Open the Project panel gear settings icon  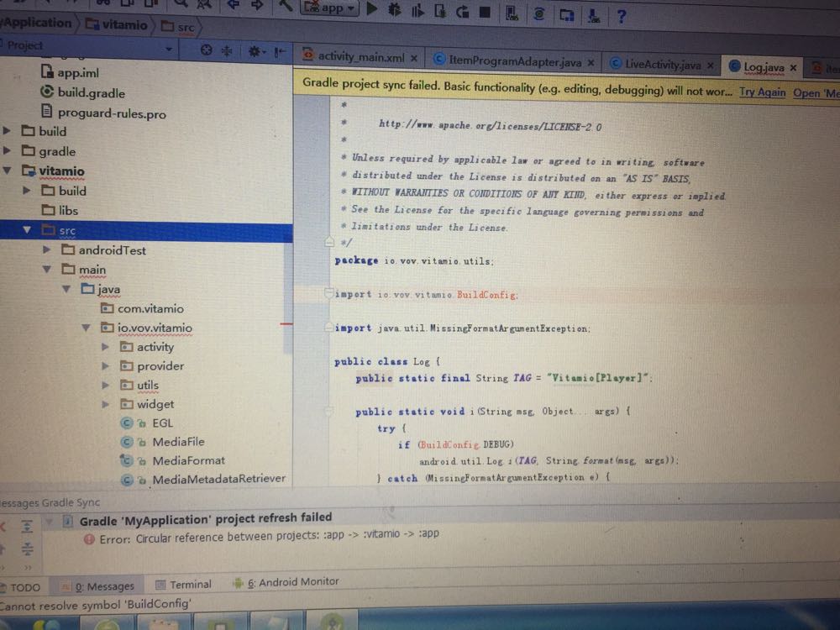(255, 51)
